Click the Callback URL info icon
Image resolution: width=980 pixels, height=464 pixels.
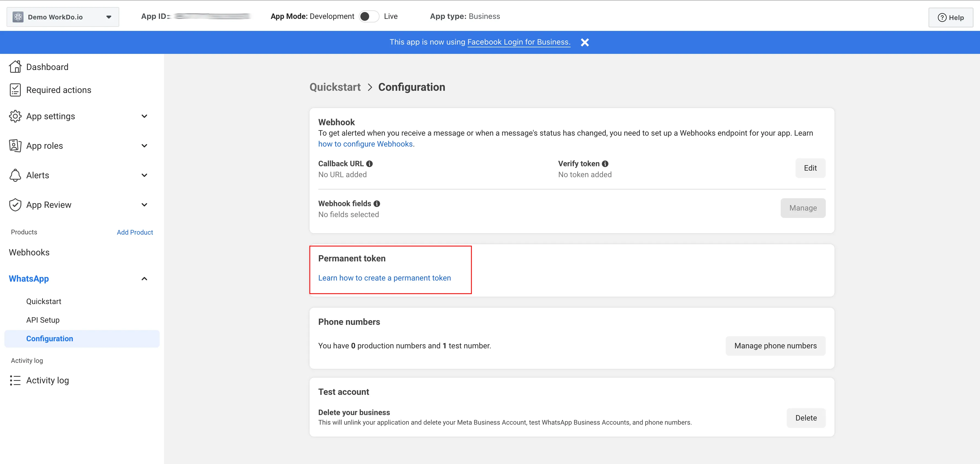[369, 164]
